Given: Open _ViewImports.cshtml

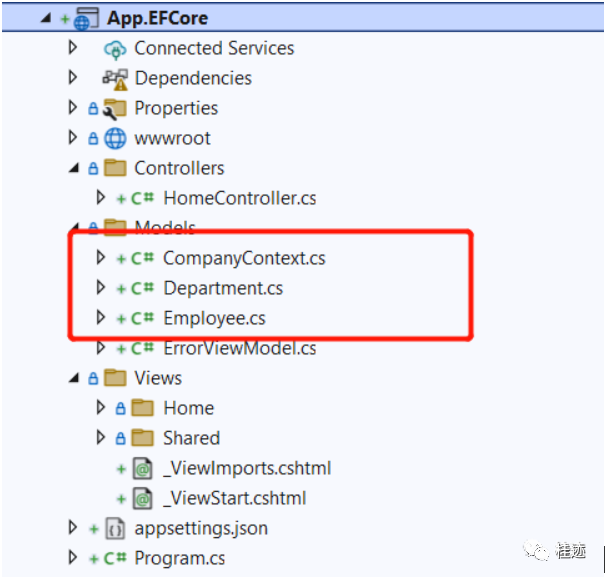Looking at the screenshot, I should point(247,468).
